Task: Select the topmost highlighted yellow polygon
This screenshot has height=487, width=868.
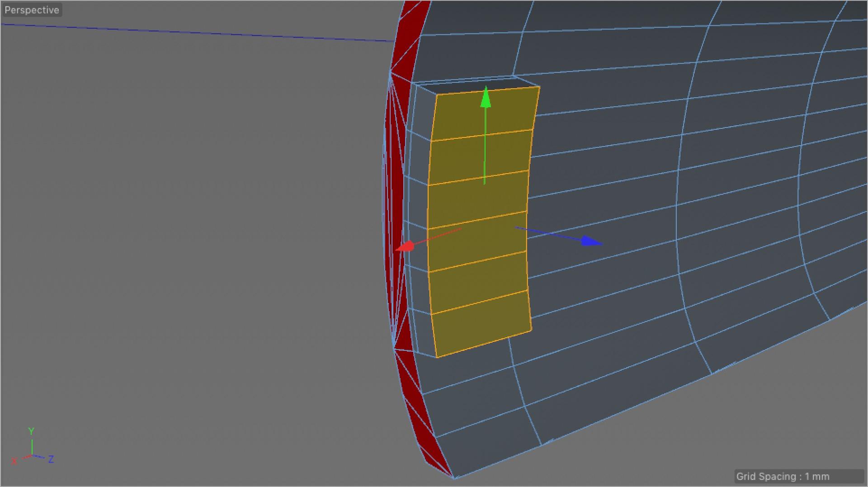Action: [x=485, y=114]
